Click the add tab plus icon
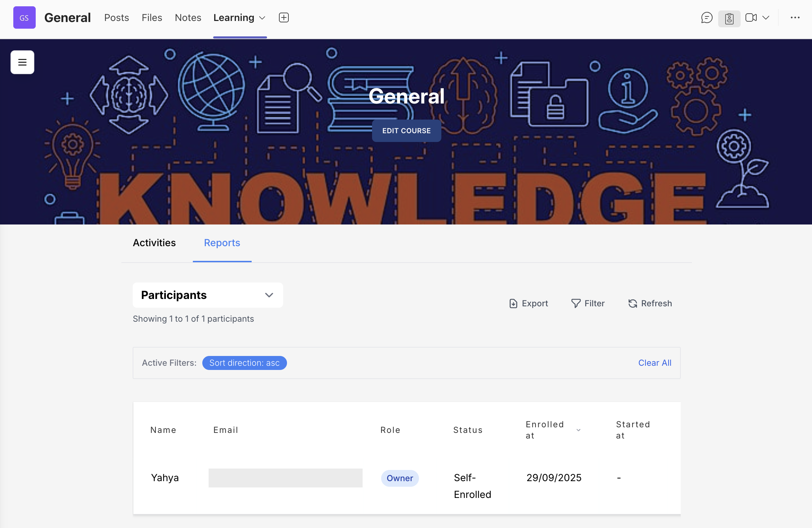 tap(283, 17)
